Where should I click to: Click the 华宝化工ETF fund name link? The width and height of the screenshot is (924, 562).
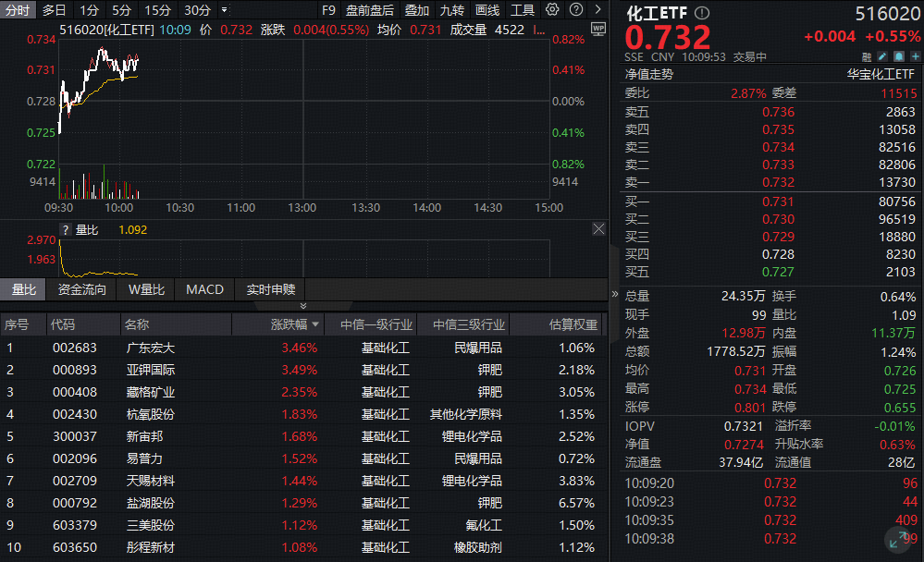coord(881,74)
